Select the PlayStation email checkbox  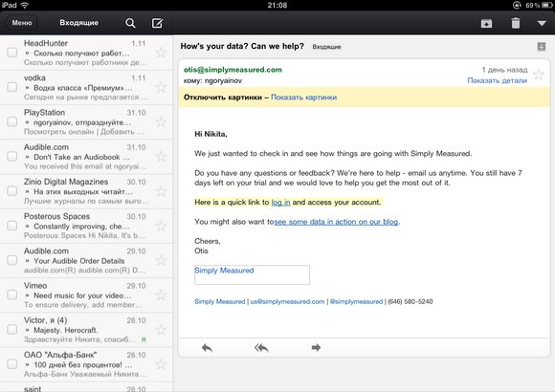[12, 121]
